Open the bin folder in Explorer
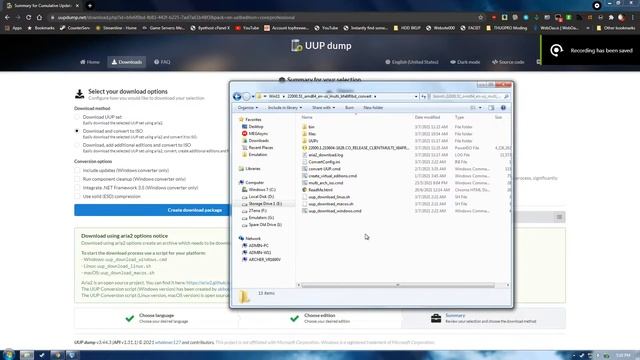Viewport: 640px width, 360px height. point(311,127)
